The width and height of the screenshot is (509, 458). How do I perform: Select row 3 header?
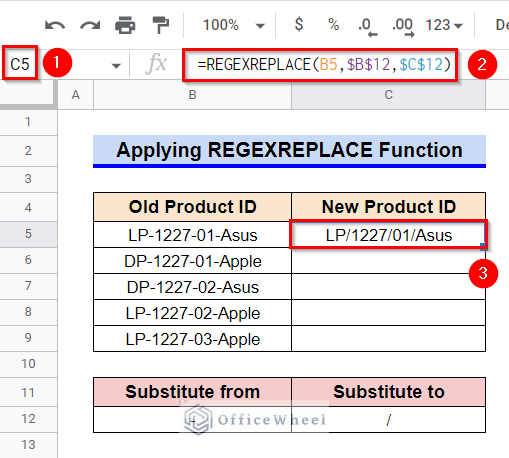pos(28,179)
